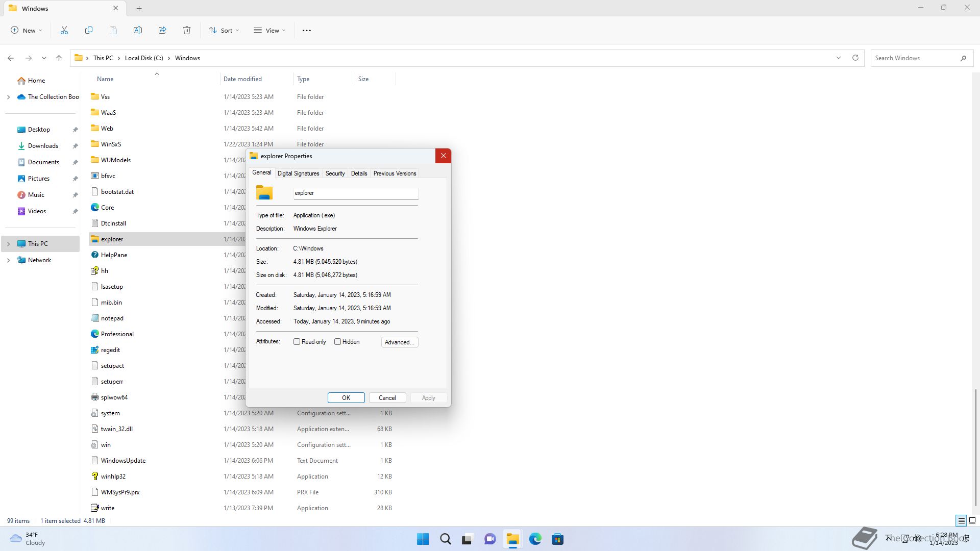The width and height of the screenshot is (980, 551).
Task: Select the HelpPane application
Action: click(114, 255)
